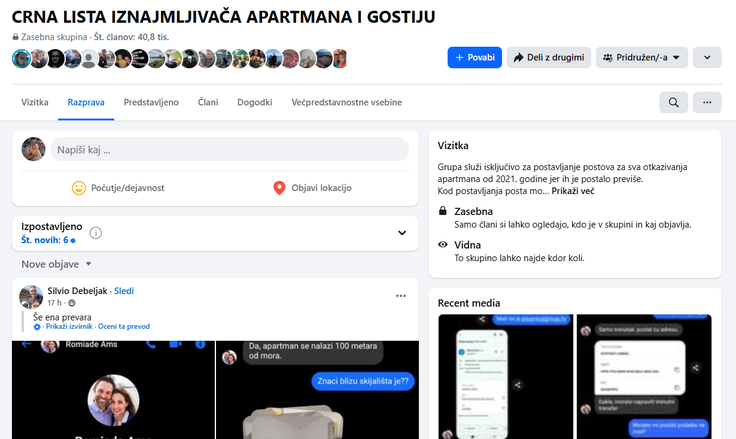This screenshot has height=439, width=736.
Task: Click Silvio Debeljak's profile picture
Action: coord(31,297)
